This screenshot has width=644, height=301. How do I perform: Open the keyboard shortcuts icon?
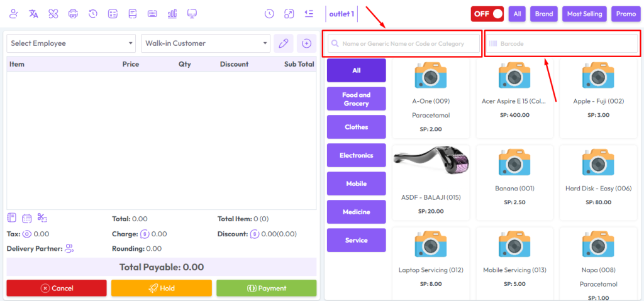point(152,14)
